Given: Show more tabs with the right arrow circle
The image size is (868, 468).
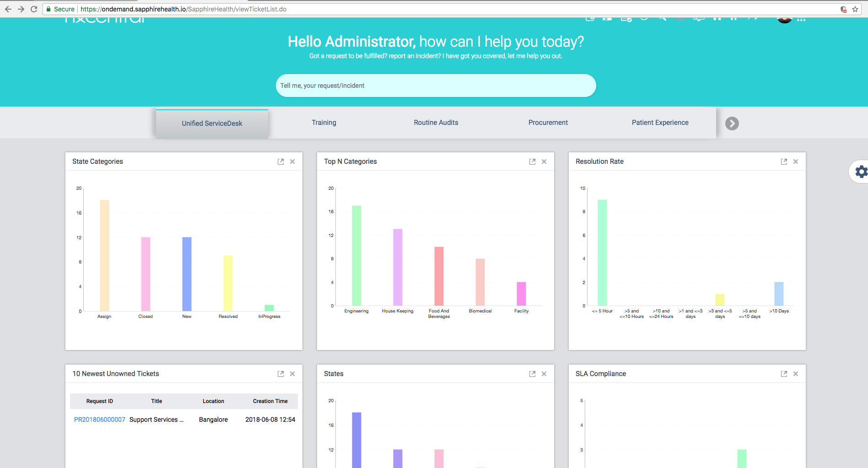Looking at the screenshot, I should click(732, 124).
